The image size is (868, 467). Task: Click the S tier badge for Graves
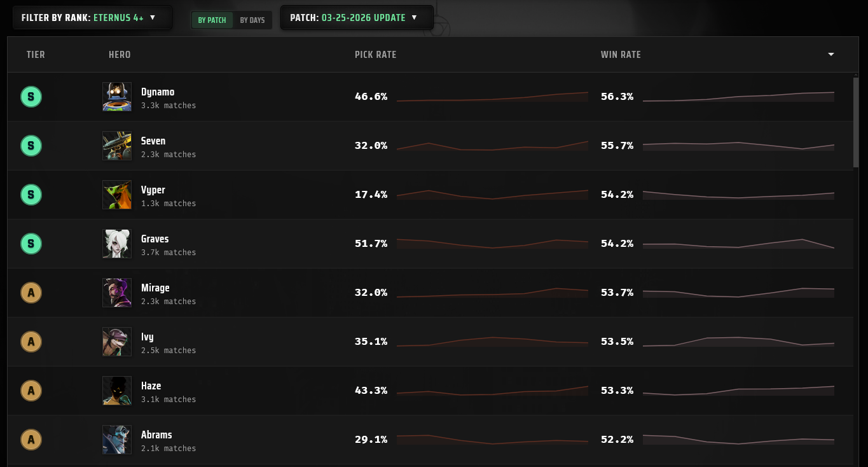tap(31, 244)
